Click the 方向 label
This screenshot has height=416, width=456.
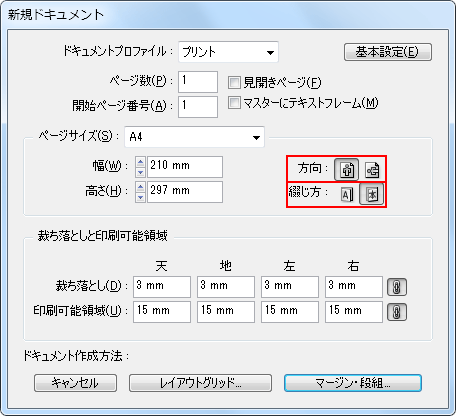tap(313, 168)
